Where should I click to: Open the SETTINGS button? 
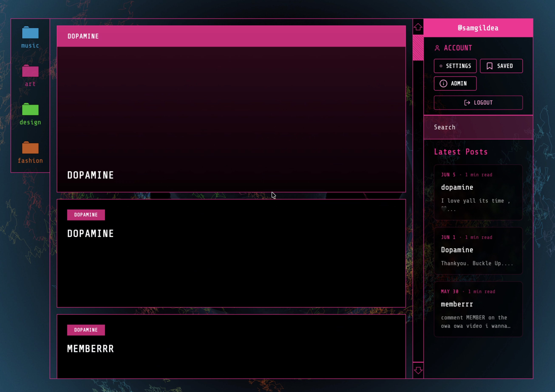pos(455,66)
